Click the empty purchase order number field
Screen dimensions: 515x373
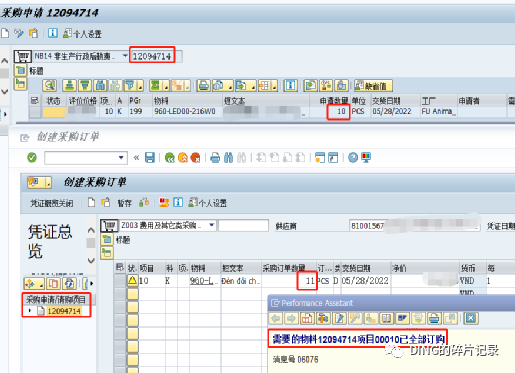point(243,226)
